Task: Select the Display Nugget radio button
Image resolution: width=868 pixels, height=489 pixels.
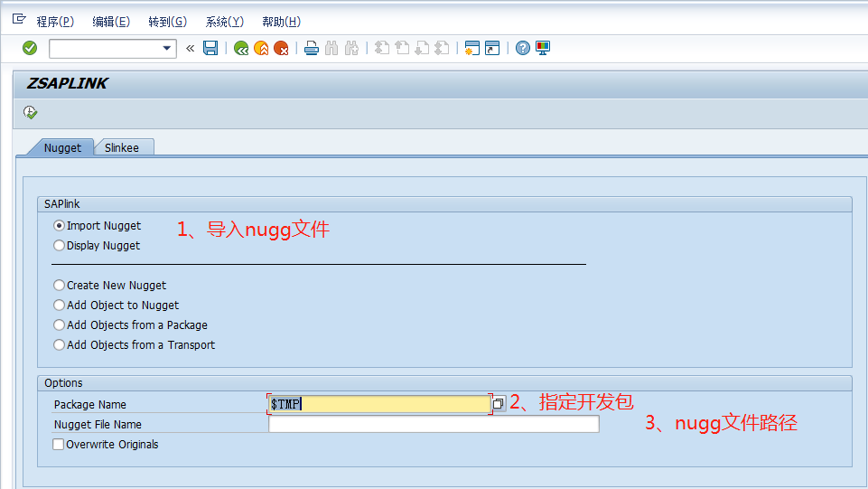Action: (x=59, y=245)
